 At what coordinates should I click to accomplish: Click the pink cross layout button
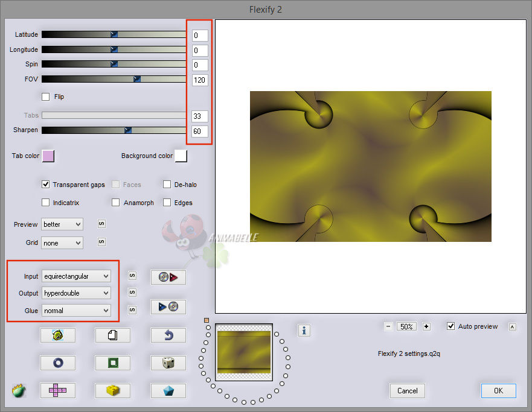click(58, 391)
